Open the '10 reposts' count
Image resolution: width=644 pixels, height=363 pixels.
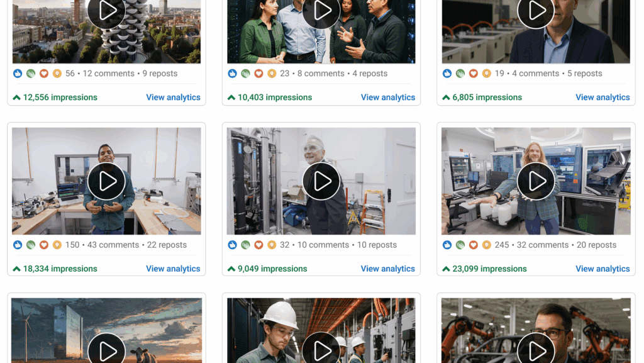pyautogui.click(x=377, y=245)
